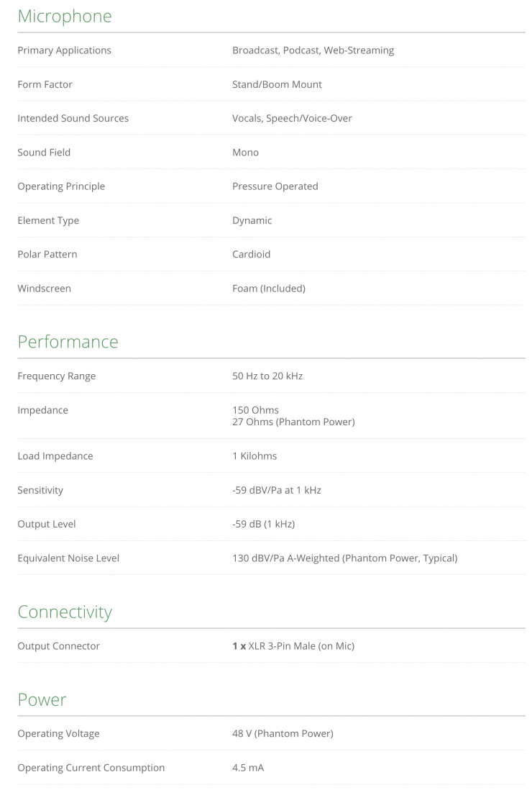Select the Intended Sound Sources label
The height and width of the screenshot is (803, 532).
(x=73, y=118)
